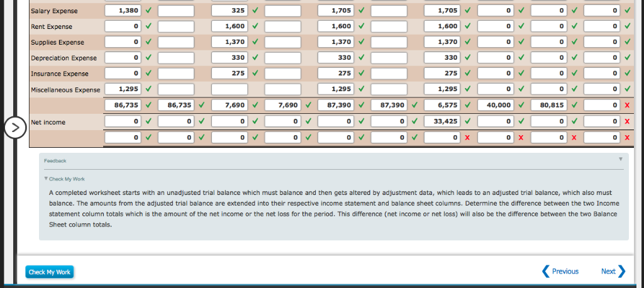Click the green check beside total 40,000
This screenshot has width=644, height=288.
click(521, 105)
